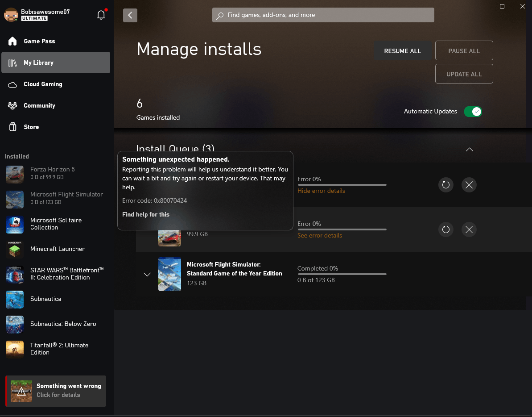Focus the Find games search field
The image size is (532, 417).
tap(323, 15)
